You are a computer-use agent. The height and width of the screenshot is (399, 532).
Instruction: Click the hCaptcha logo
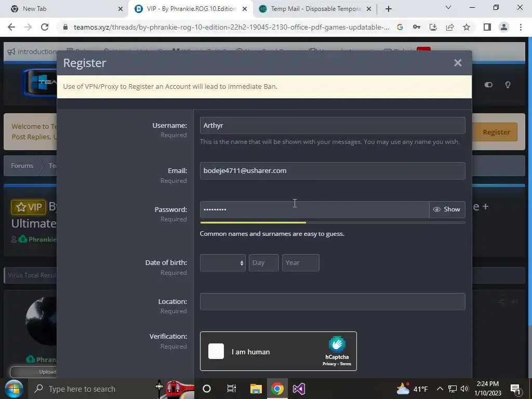[x=337, y=344]
